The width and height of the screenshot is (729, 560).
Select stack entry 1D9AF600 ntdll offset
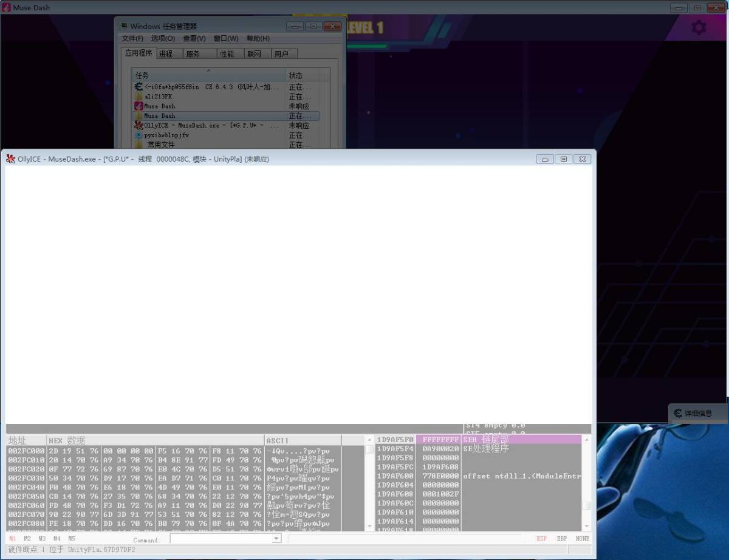479,476
